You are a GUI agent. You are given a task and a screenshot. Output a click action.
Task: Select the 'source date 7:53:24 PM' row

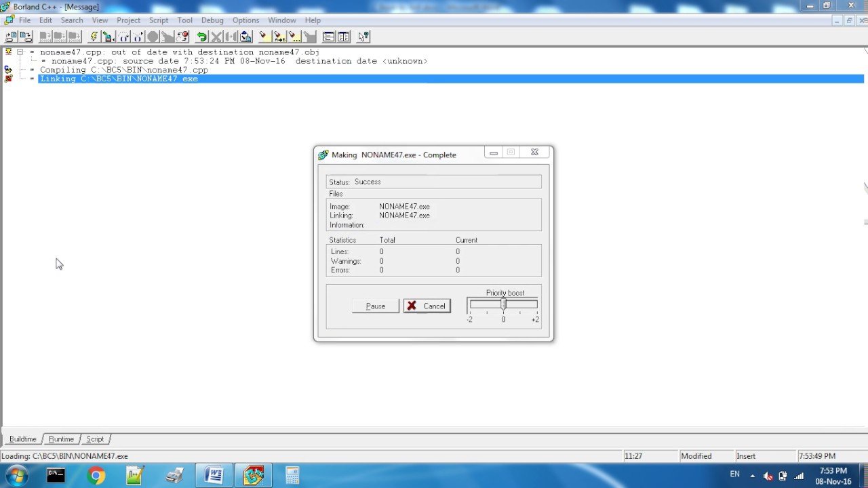pos(239,61)
